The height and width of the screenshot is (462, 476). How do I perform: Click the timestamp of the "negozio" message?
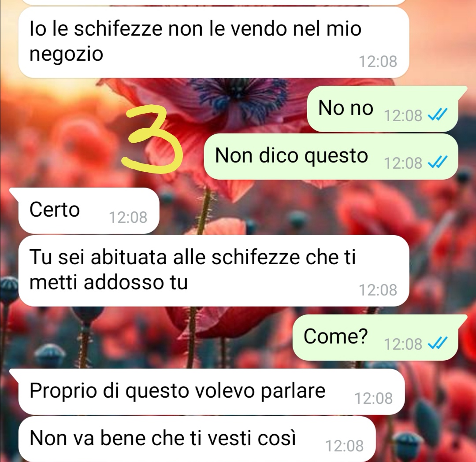[378, 62]
